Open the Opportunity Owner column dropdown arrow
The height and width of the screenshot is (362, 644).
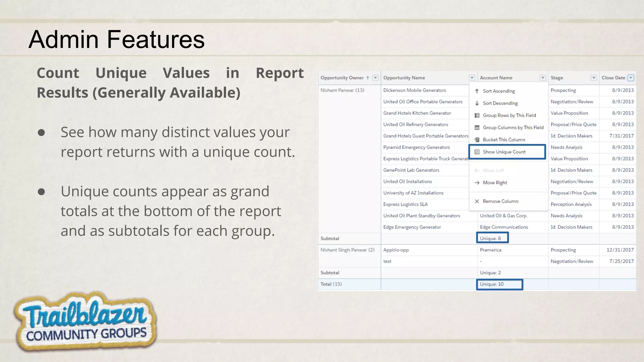pyautogui.click(x=375, y=78)
